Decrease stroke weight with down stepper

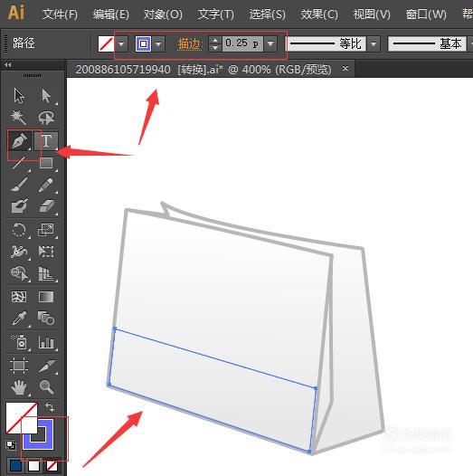point(215,48)
